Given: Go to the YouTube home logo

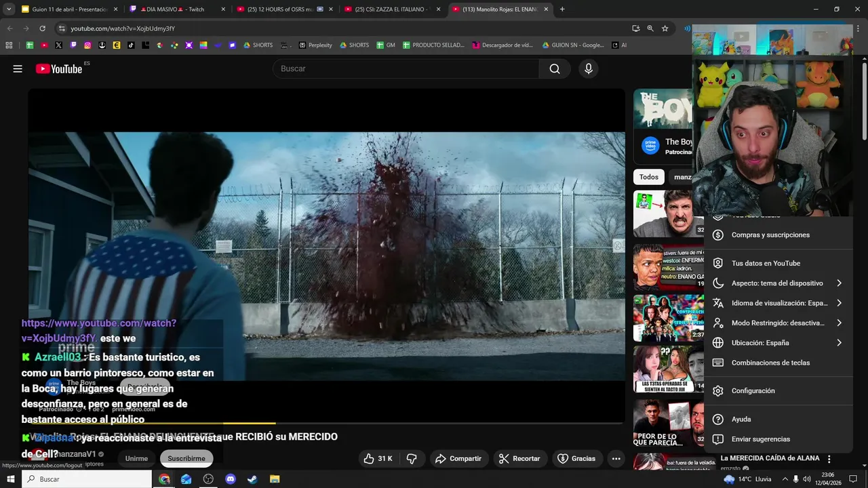Looking at the screenshot, I should [59, 68].
